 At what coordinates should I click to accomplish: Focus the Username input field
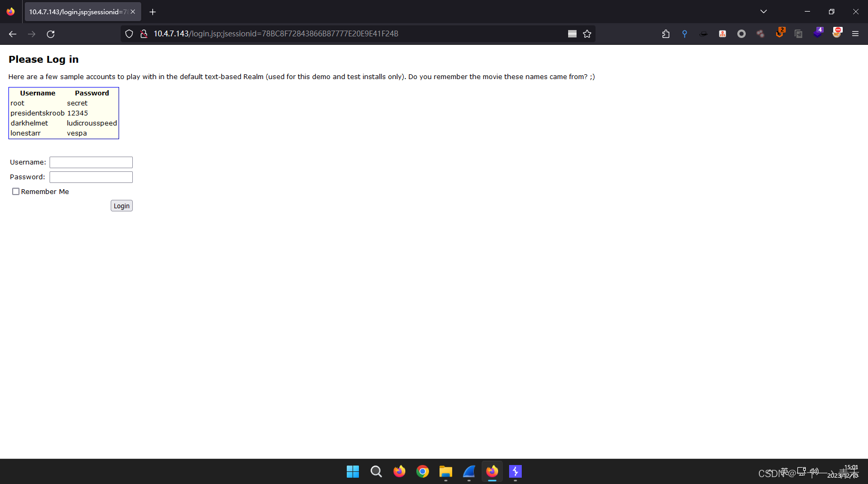(x=91, y=162)
